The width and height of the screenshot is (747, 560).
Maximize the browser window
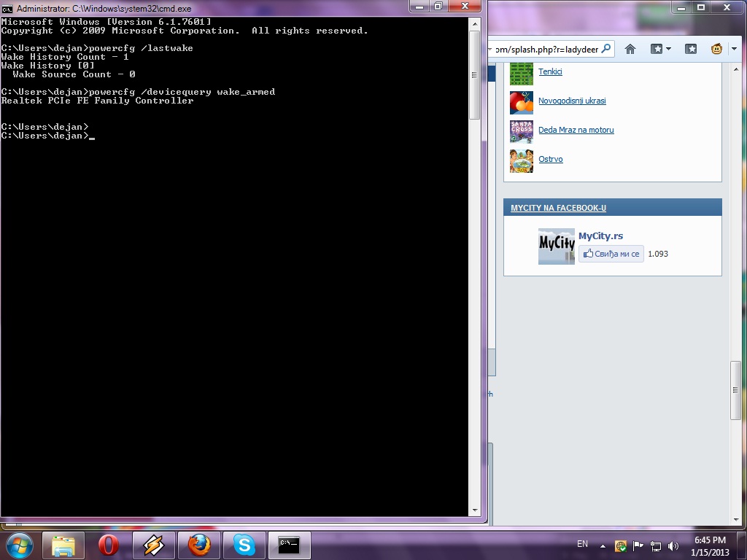click(701, 7)
